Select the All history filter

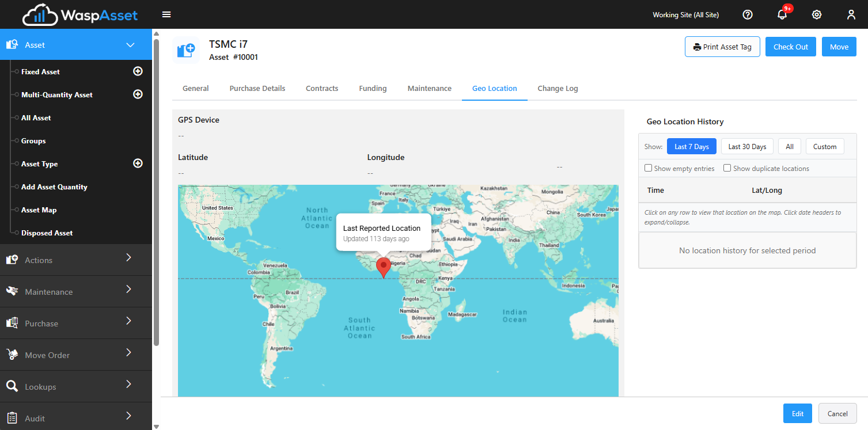point(790,146)
